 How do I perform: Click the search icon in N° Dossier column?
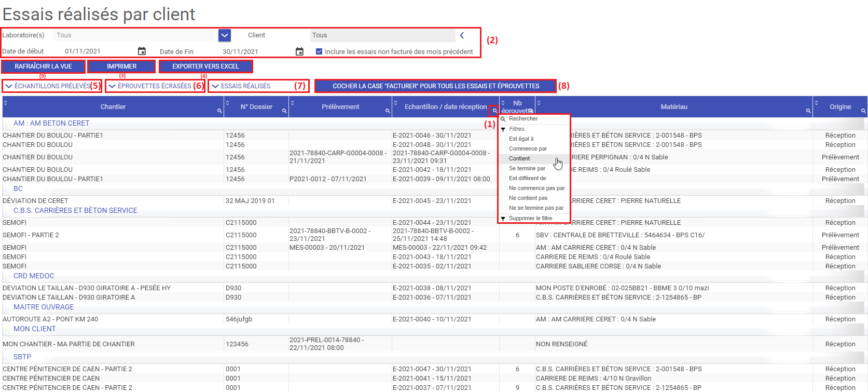[x=284, y=111]
